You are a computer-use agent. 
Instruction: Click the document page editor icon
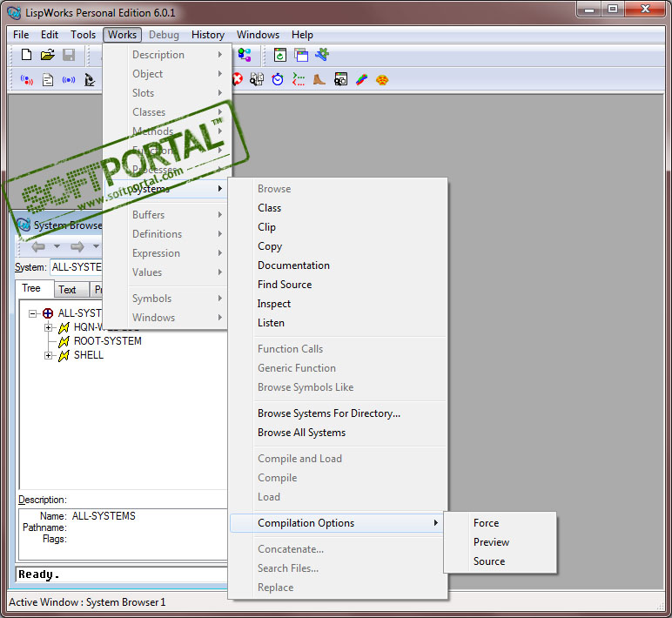(x=48, y=80)
